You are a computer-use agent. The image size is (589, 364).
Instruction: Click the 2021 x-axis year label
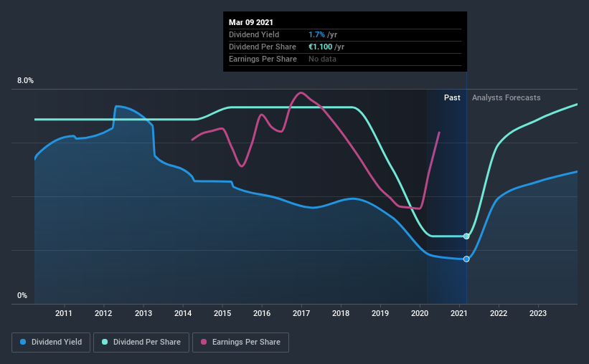[459, 313]
